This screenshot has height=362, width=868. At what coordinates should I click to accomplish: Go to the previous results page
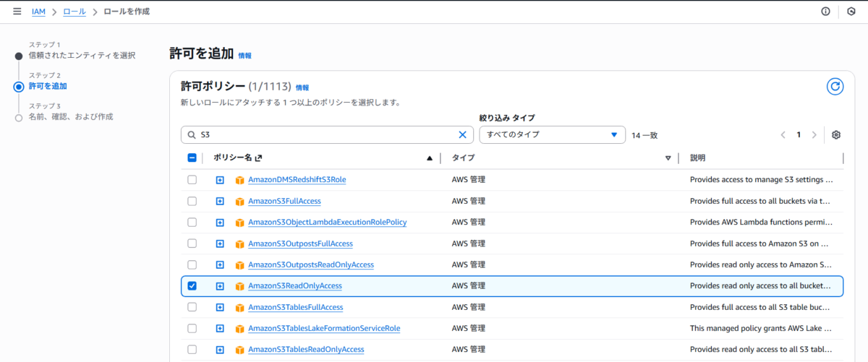tap(783, 135)
